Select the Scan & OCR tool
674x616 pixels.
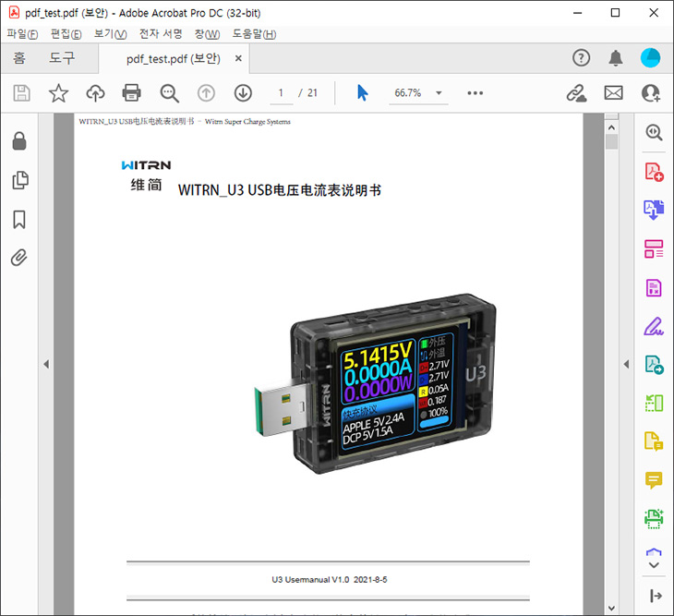pos(654,518)
